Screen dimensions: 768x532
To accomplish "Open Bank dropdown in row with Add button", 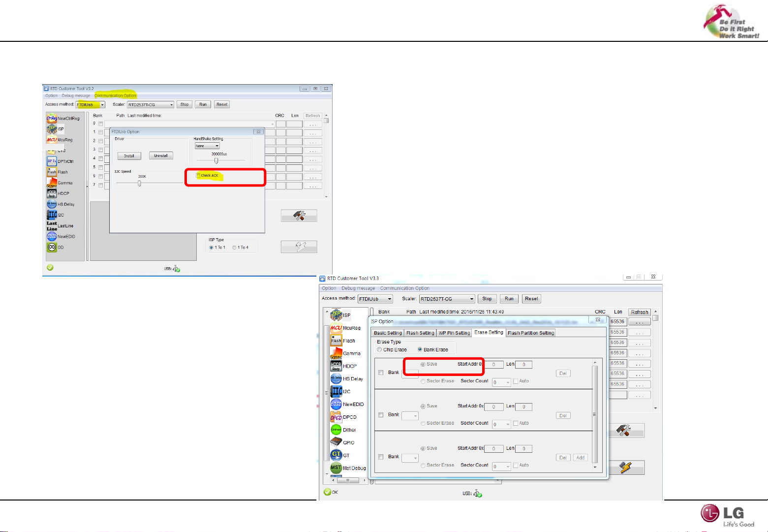I will click(x=410, y=458).
